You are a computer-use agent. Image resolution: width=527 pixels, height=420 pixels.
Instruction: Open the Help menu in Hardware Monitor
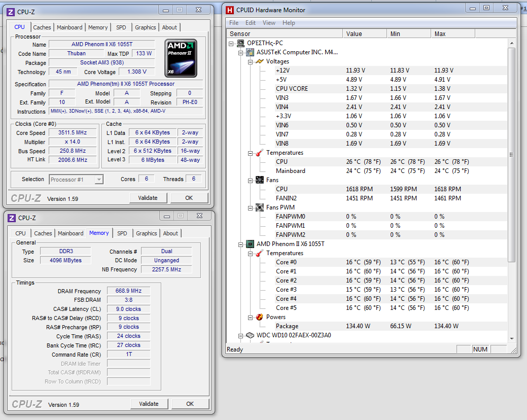coord(289,23)
